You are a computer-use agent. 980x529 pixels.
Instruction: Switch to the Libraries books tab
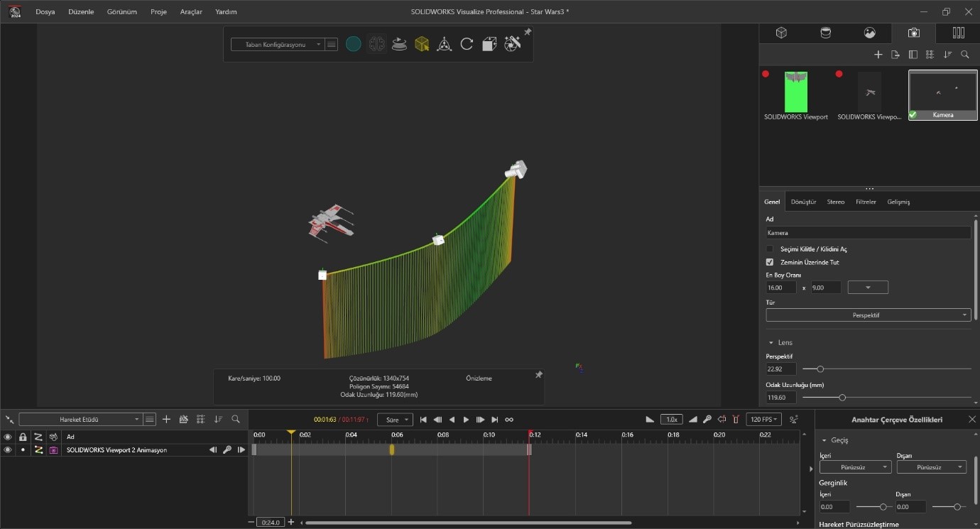click(958, 33)
